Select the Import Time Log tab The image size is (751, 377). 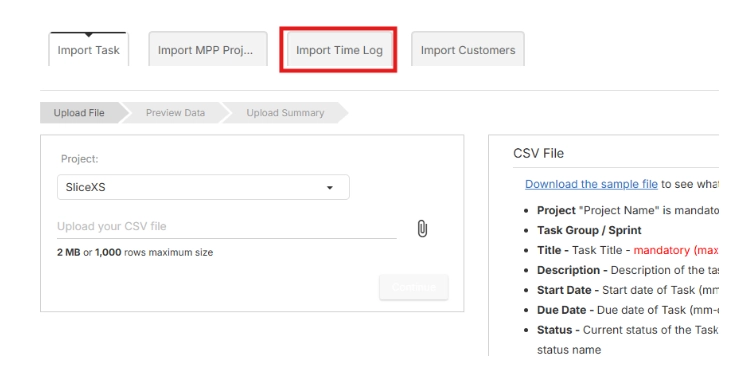[339, 50]
